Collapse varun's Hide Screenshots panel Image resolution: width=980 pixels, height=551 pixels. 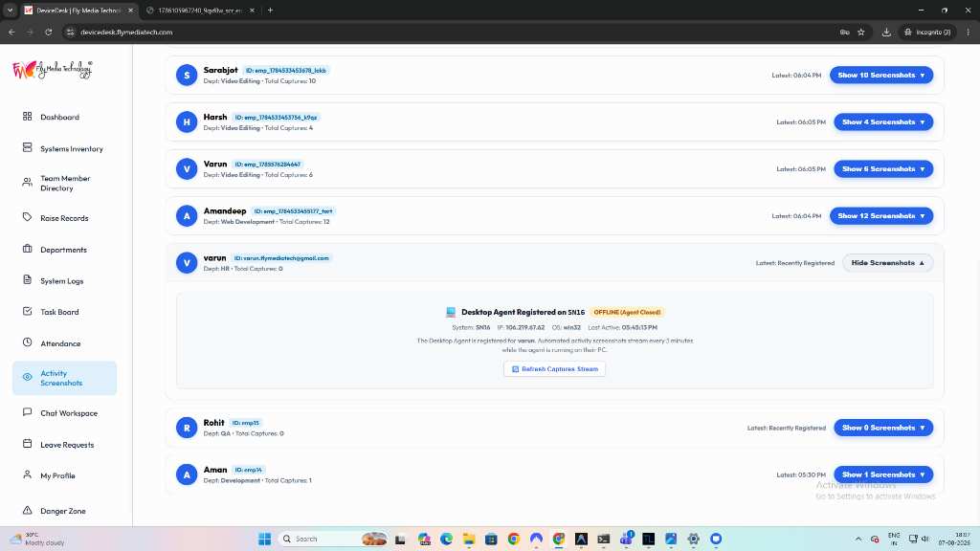pos(887,263)
